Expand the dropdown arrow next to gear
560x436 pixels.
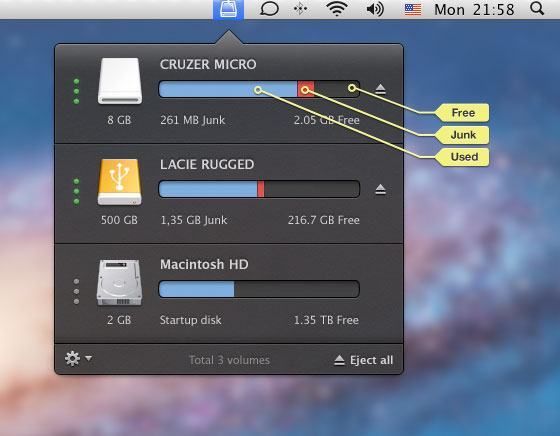pyautogui.click(x=89, y=358)
